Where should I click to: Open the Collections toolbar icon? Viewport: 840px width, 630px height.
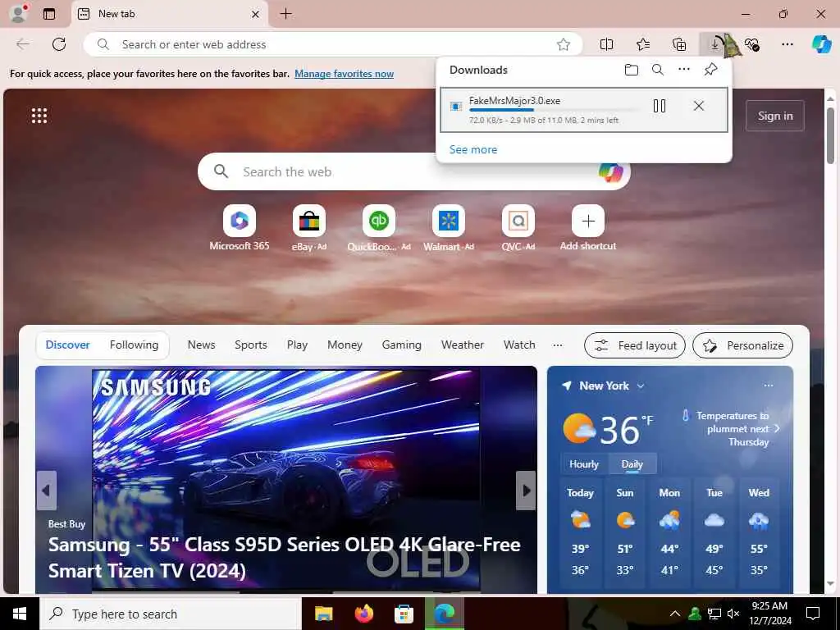(x=678, y=44)
